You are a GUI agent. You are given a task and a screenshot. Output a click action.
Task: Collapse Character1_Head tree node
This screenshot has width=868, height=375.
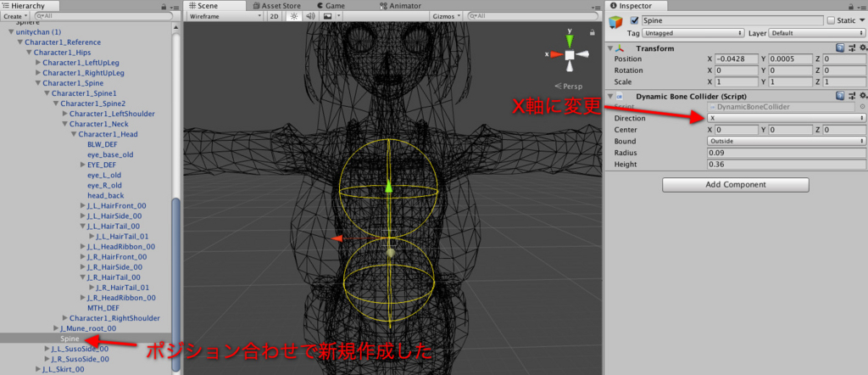(x=74, y=134)
